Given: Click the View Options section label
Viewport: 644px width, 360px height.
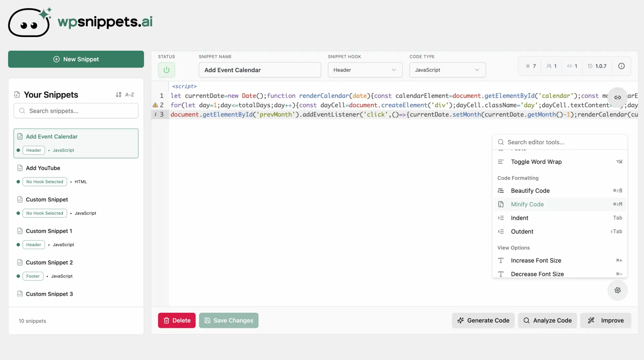Looking at the screenshot, I should click(x=514, y=248).
